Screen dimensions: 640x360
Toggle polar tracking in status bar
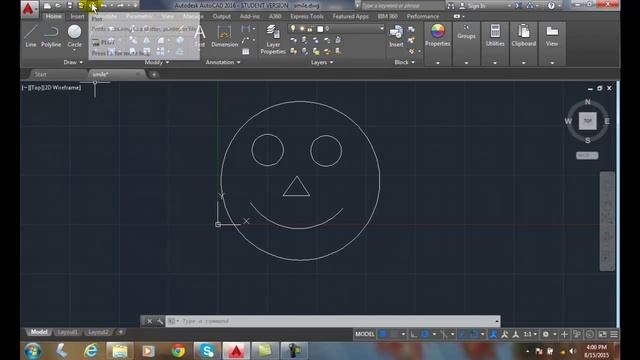click(x=425, y=334)
